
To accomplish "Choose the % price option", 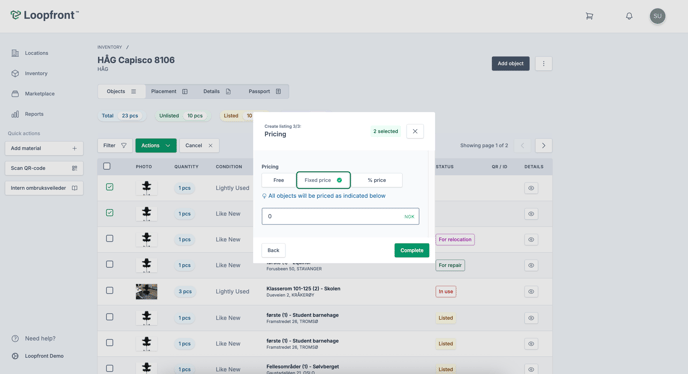I will tap(376, 180).
